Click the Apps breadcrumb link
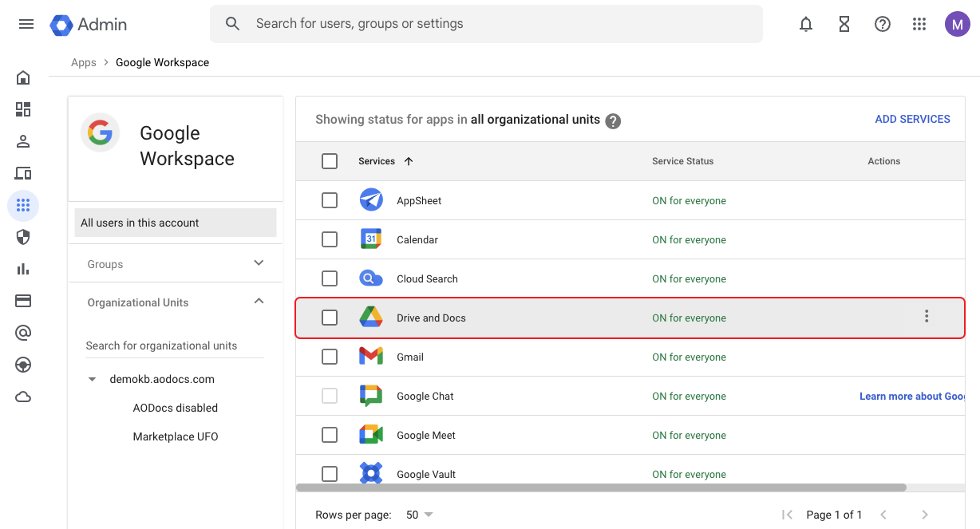 coord(84,62)
